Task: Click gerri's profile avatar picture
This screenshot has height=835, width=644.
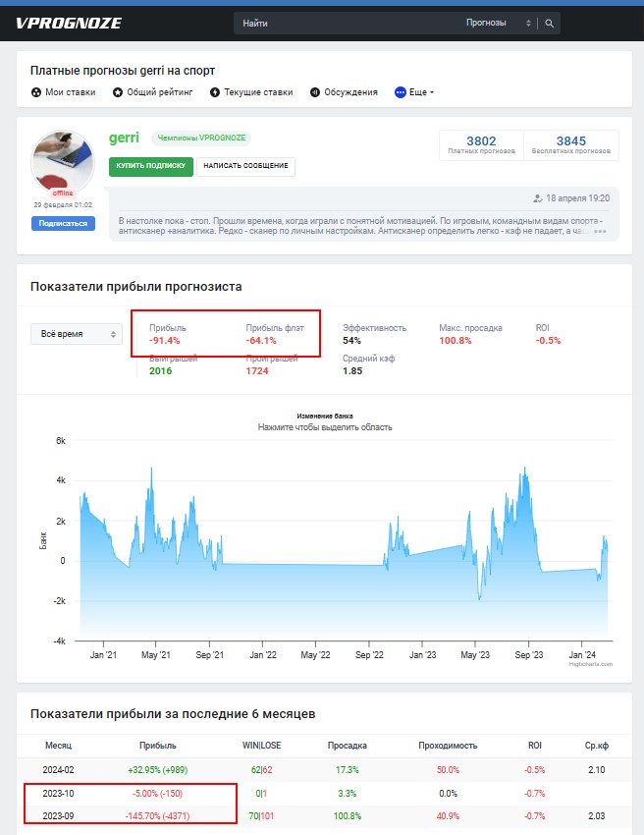Action: tap(63, 161)
